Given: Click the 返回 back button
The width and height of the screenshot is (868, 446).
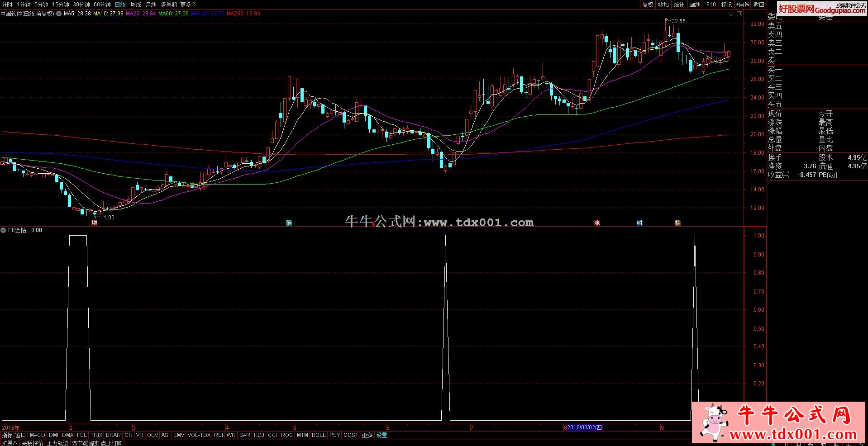Looking at the screenshot, I should 758,5.
